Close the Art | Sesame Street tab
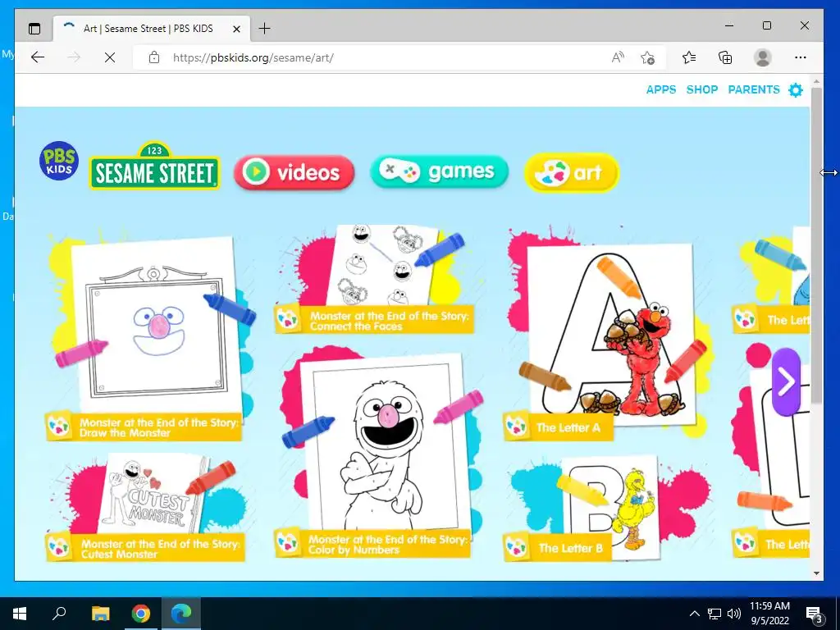This screenshot has width=840, height=630. pos(236,29)
